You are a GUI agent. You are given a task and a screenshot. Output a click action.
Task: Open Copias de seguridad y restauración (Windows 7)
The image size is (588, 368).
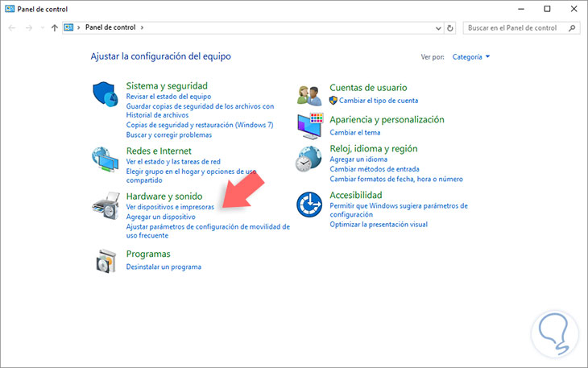point(200,125)
